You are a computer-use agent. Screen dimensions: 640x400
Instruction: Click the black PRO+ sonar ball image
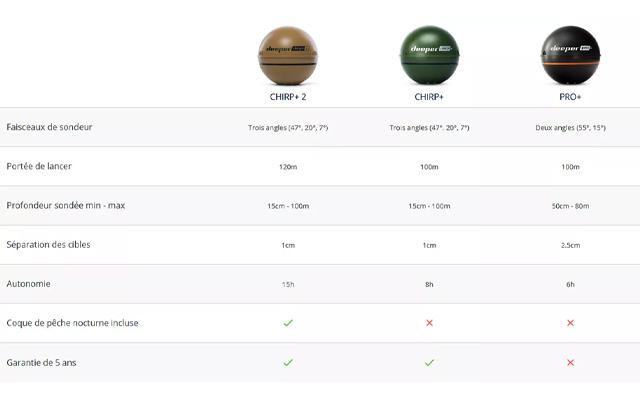pos(570,56)
